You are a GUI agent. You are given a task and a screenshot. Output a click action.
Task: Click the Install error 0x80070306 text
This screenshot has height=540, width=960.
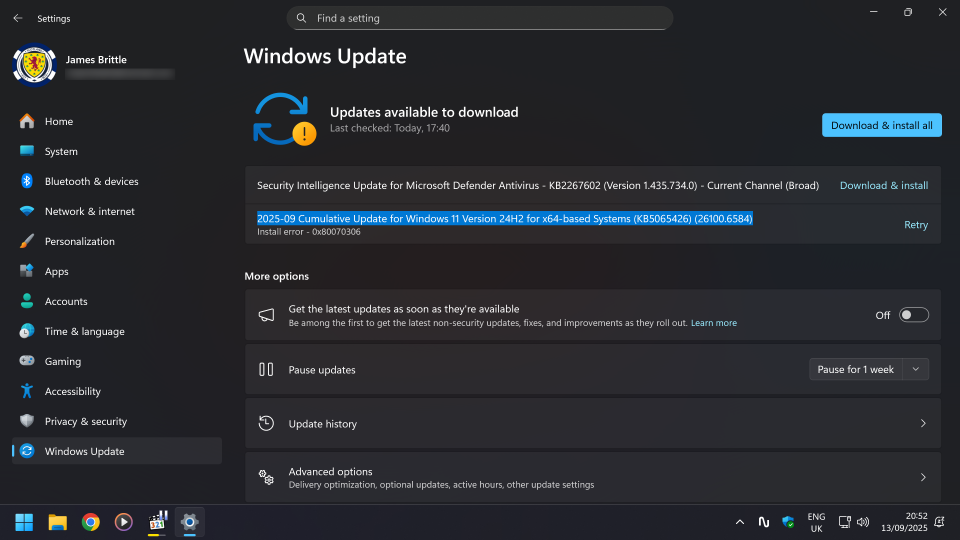click(309, 232)
